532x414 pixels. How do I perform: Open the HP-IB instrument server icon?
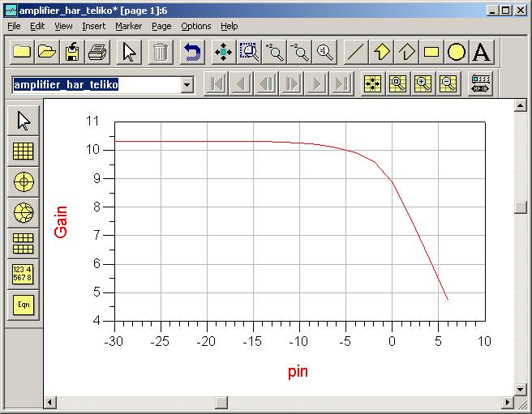[x=480, y=83]
